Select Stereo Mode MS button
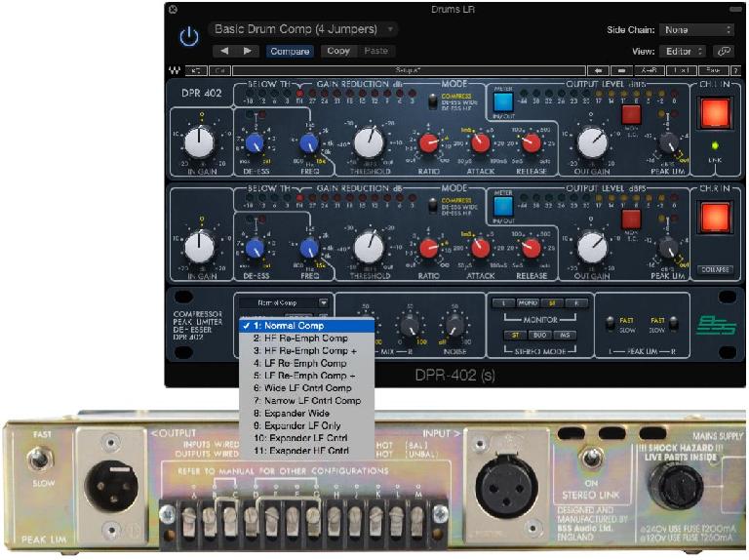This screenshot has height=560, width=749. pyautogui.click(x=565, y=336)
